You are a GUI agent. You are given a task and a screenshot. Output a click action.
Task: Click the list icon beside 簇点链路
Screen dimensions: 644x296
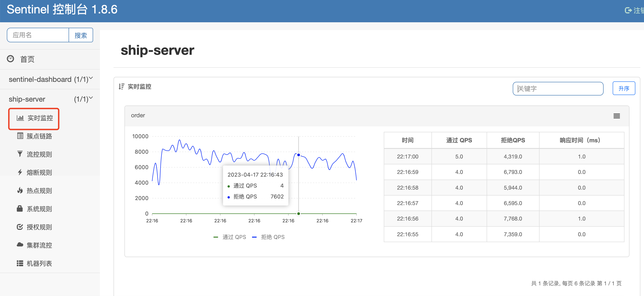(20, 136)
